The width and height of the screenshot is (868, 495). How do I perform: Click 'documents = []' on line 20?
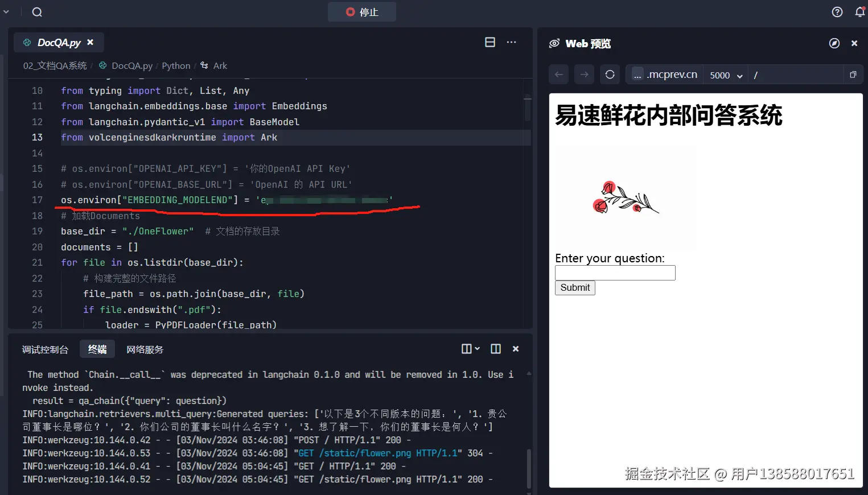(100, 247)
